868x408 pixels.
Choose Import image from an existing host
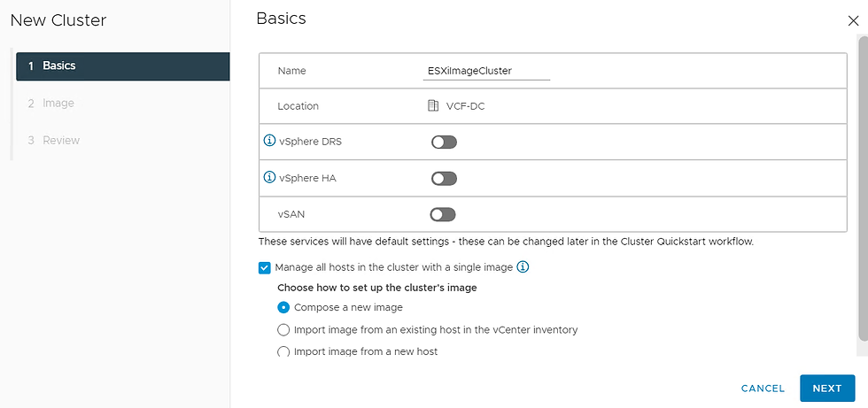click(x=283, y=330)
